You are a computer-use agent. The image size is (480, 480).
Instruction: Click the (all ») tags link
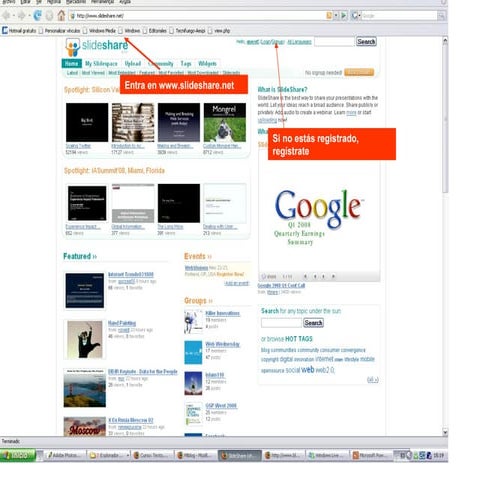click(x=373, y=380)
